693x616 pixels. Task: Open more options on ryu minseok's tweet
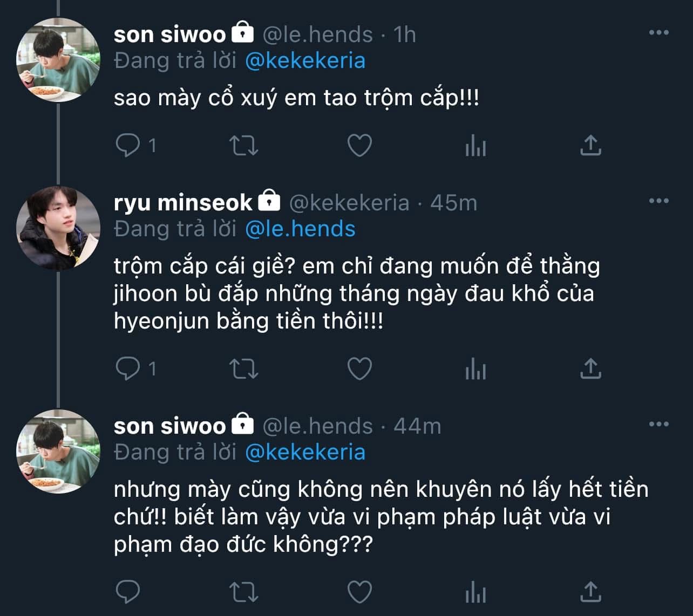pyautogui.click(x=658, y=201)
